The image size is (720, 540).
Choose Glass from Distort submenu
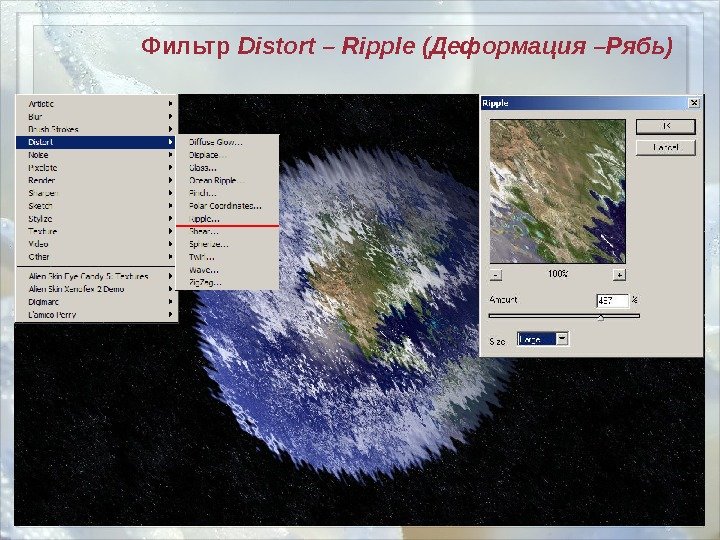click(x=228, y=168)
